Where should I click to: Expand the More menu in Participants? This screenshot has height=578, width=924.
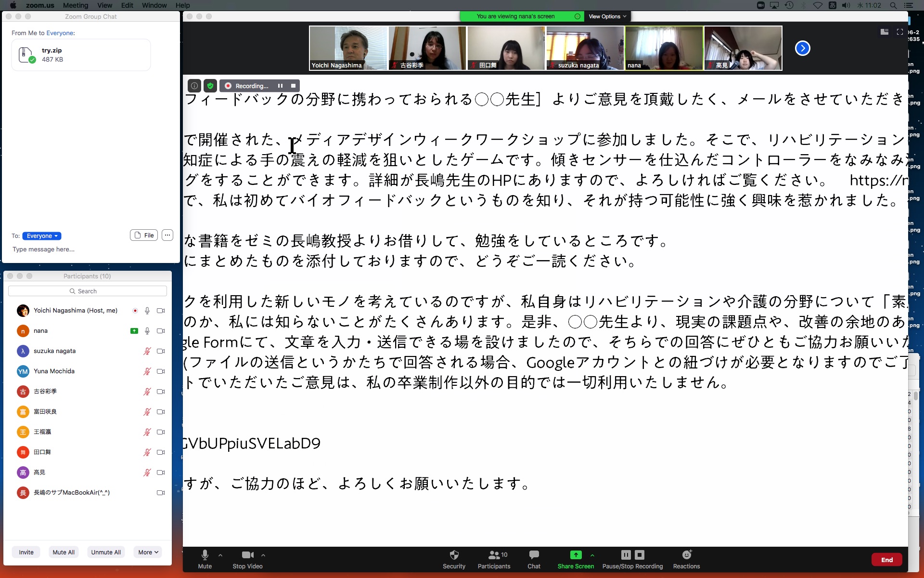148,552
